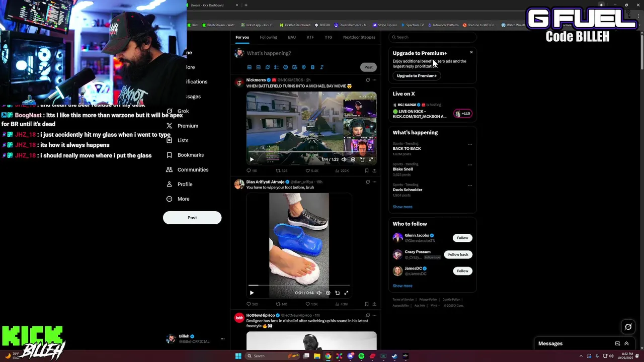Toggle fullscreen on foot-wiping video
Viewport: 644px width, 362px height.
tap(346, 293)
